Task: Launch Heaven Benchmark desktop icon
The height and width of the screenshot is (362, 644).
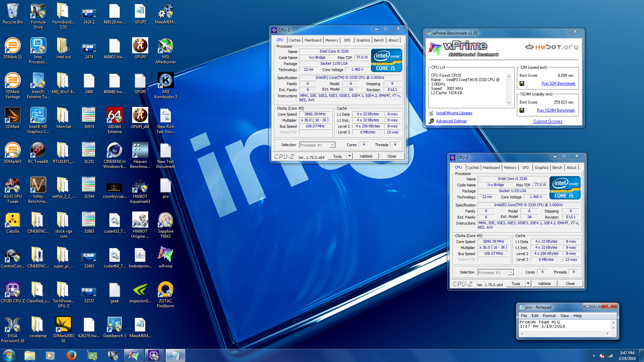Action: pos(140,156)
